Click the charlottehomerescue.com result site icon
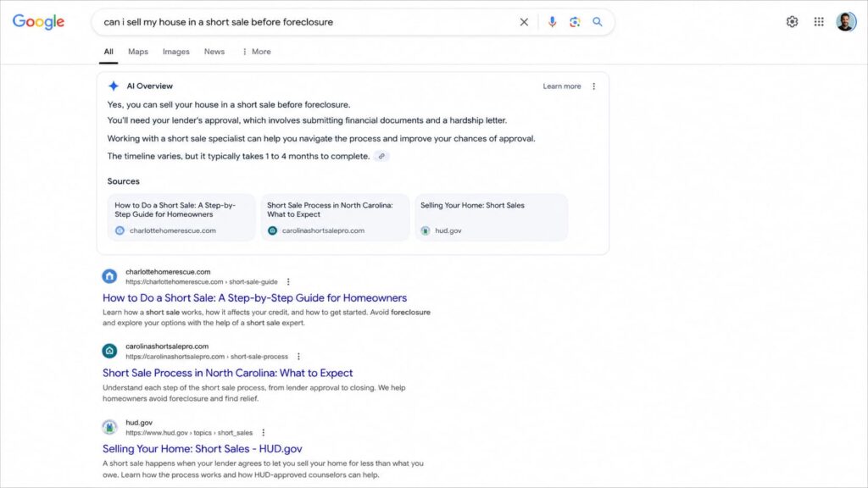Image resolution: width=868 pixels, height=488 pixels. coord(109,276)
